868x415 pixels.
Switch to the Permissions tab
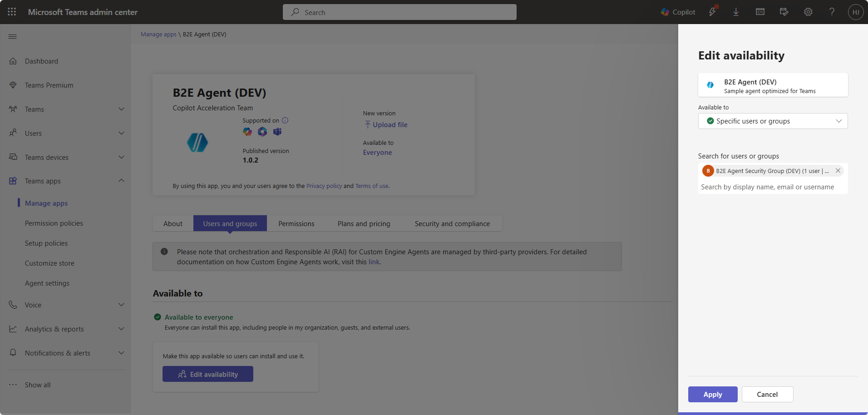point(296,223)
